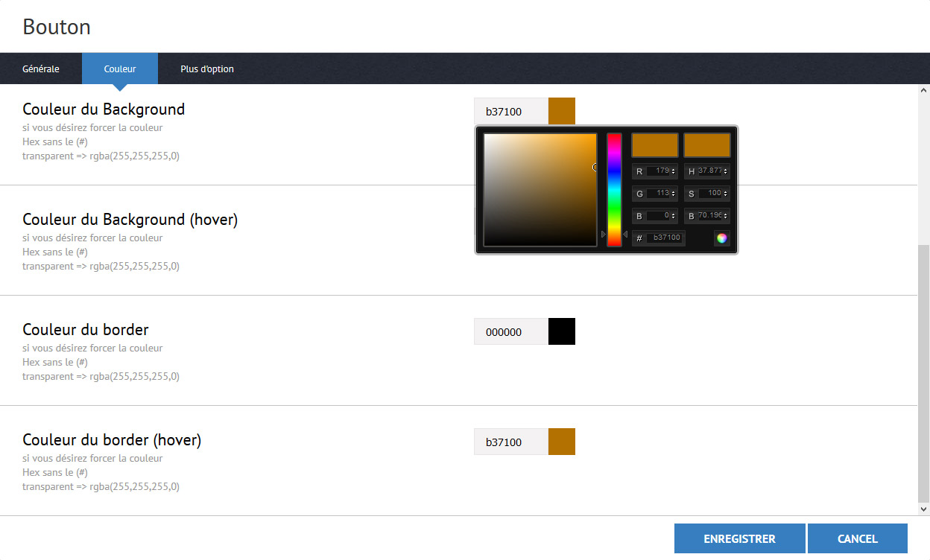Switch to the Générale tab

(x=41, y=69)
